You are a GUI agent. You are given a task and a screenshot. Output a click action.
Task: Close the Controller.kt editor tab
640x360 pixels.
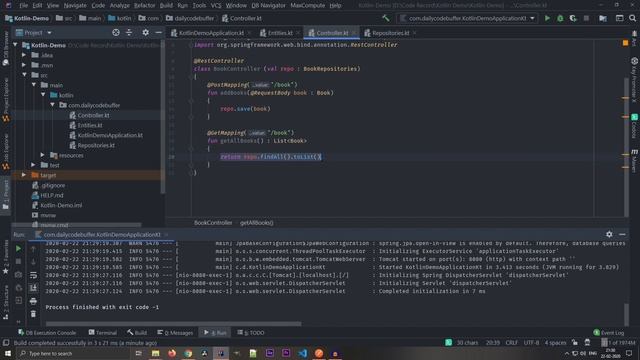click(353, 33)
